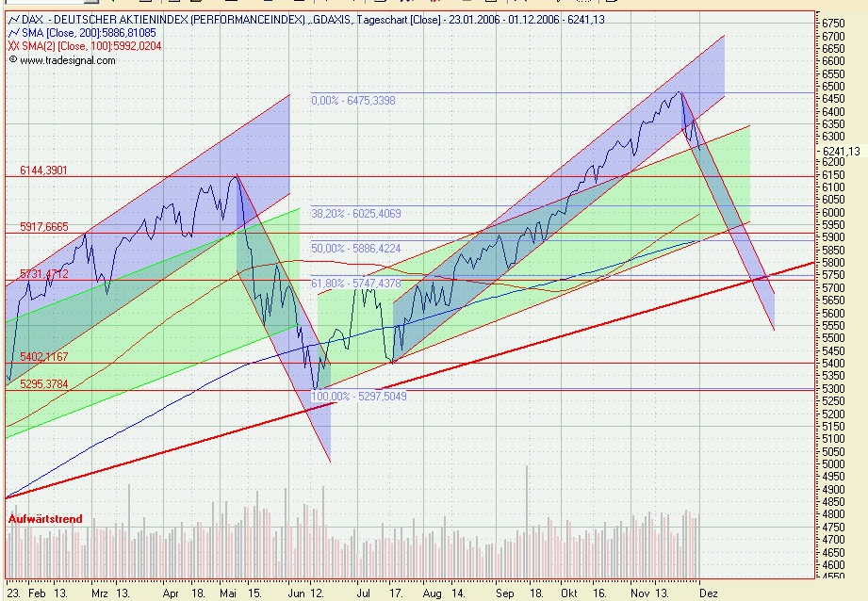868x601 pixels.
Task: Click the 5500 value on the price axis
Action: 834,338
